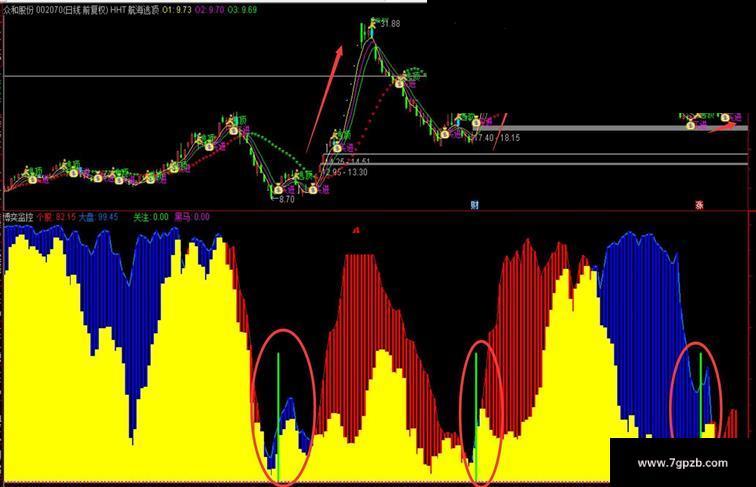Click the 财 info marker on the time axis
Screen dimensions: 756x487
click(x=475, y=205)
